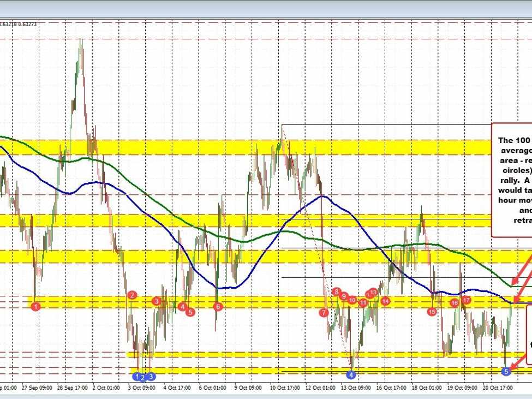Click blue circle marker number 1

click(136, 376)
